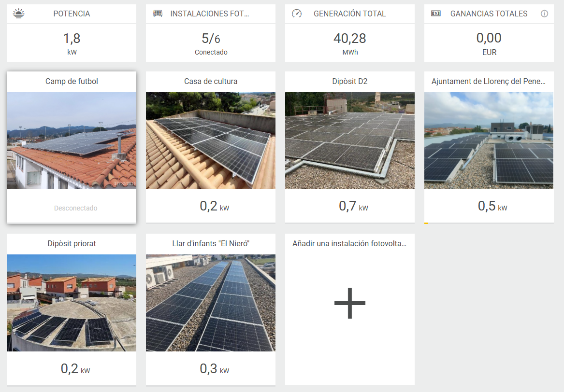Click the Camp de futbol title
The height and width of the screenshot is (392, 564).
[x=72, y=82]
